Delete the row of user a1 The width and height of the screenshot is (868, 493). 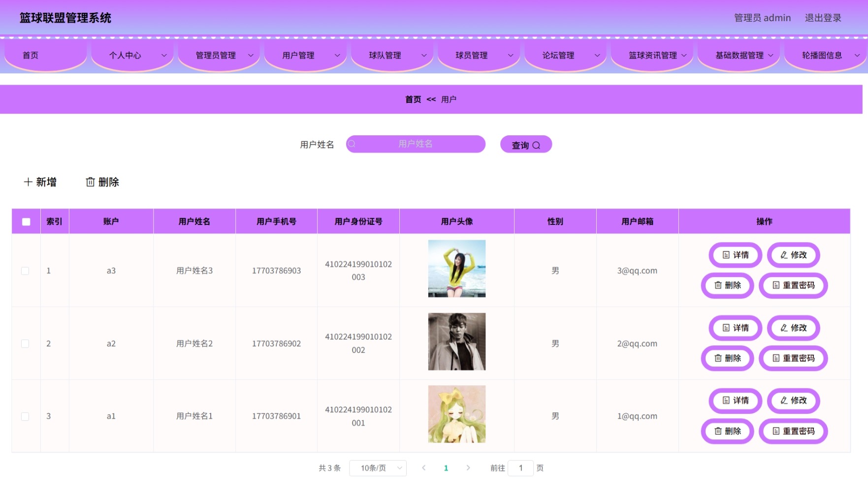pos(727,431)
